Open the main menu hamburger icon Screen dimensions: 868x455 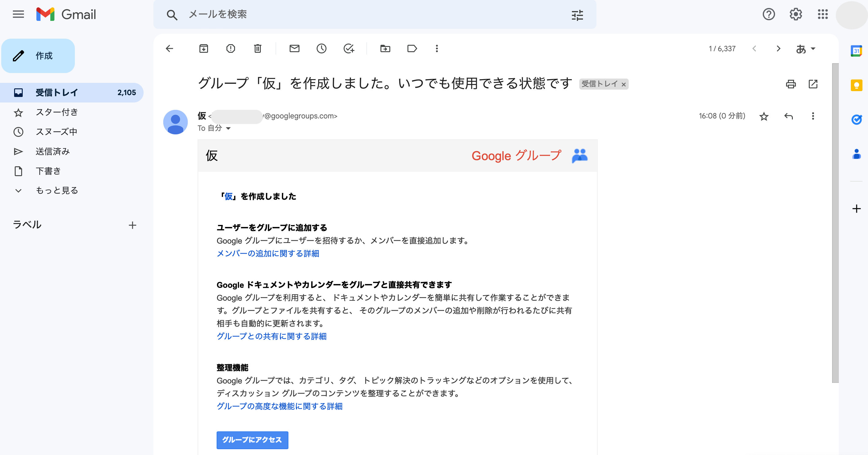pos(18,14)
